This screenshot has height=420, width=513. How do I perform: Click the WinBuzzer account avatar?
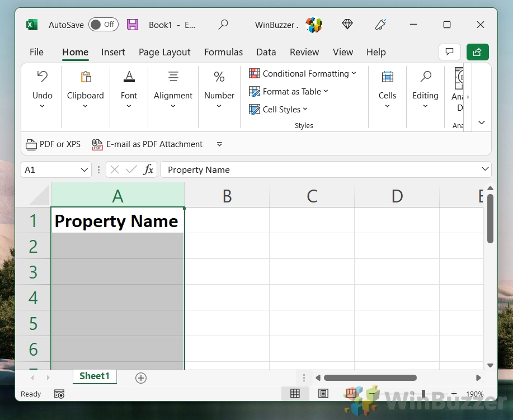pos(314,25)
